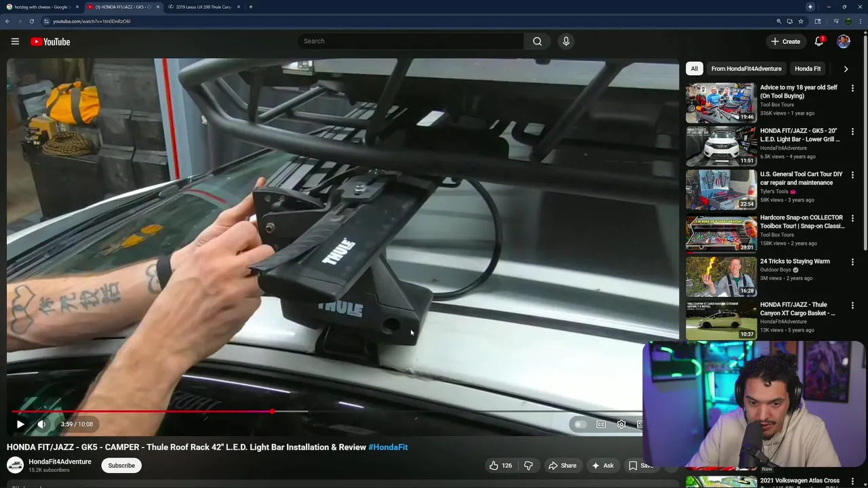Image resolution: width=868 pixels, height=488 pixels.
Task: Click the search magnifier button
Action: coord(537,41)
